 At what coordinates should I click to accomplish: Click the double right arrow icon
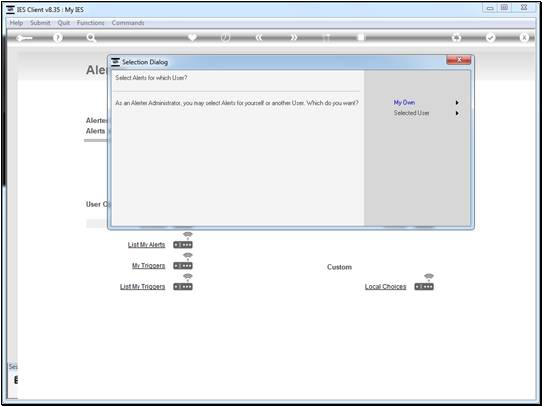[x=293, y=38]
